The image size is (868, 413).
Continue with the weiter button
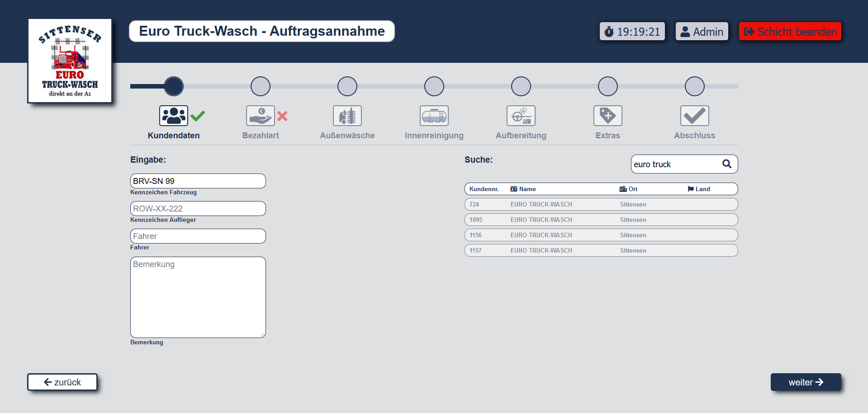pos(806,382)
